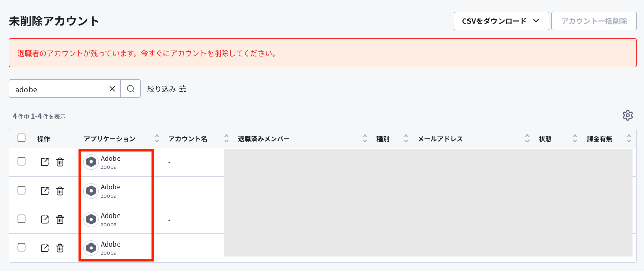Clear the adobe search text with the X icon

112,89
